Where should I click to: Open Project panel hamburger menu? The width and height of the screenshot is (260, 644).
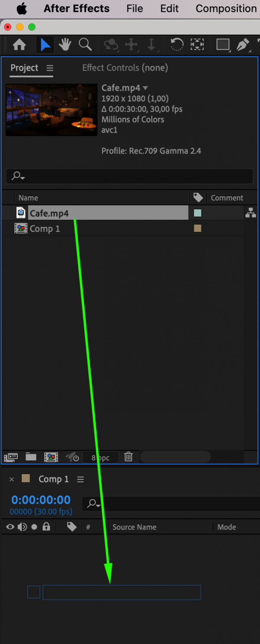click(x=50, y=68)
